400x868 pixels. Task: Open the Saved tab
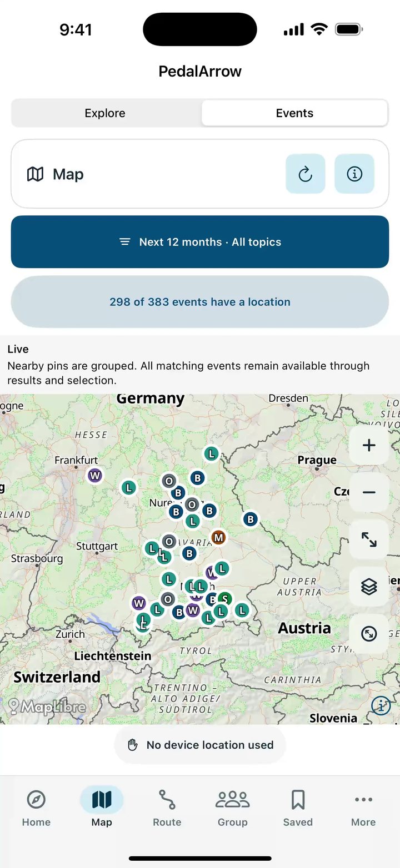click(x=298, y=808)
